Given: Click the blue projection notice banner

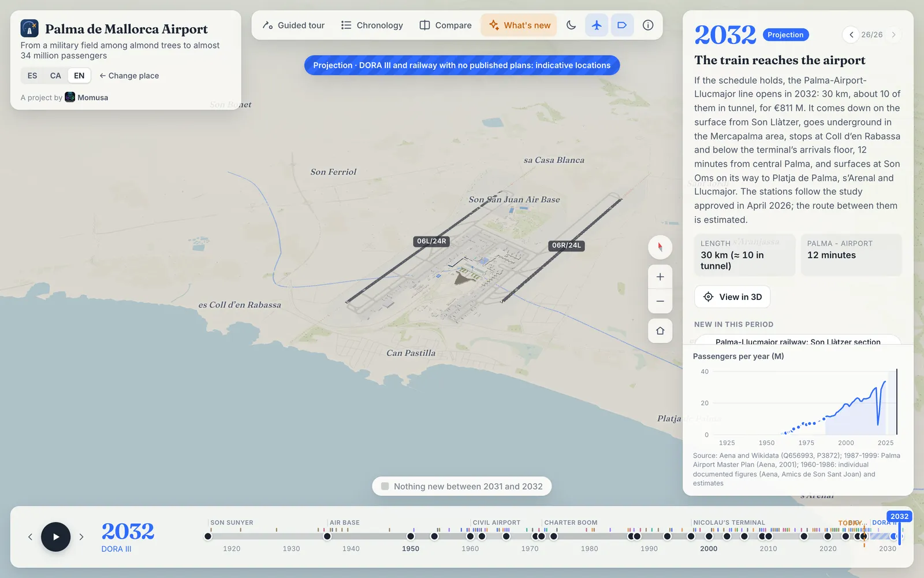Looking at the screenshot, I should click(462, 65).
